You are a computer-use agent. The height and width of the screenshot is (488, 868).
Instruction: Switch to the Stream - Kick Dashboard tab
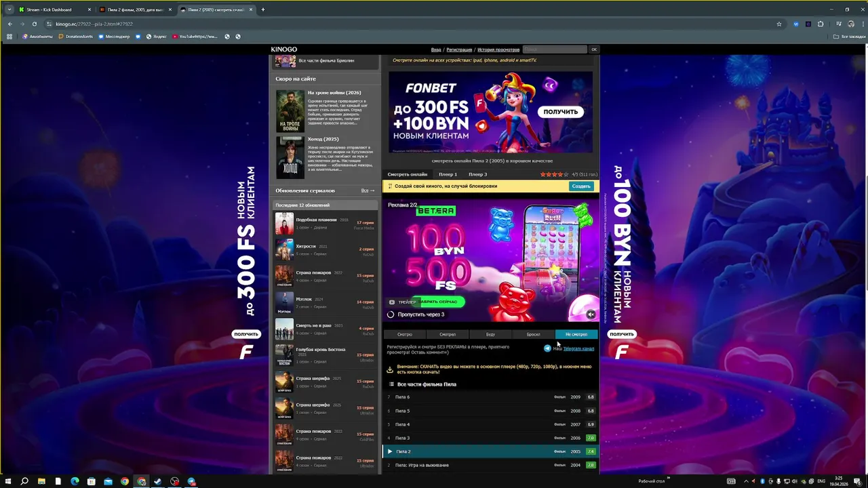[54, 9]
